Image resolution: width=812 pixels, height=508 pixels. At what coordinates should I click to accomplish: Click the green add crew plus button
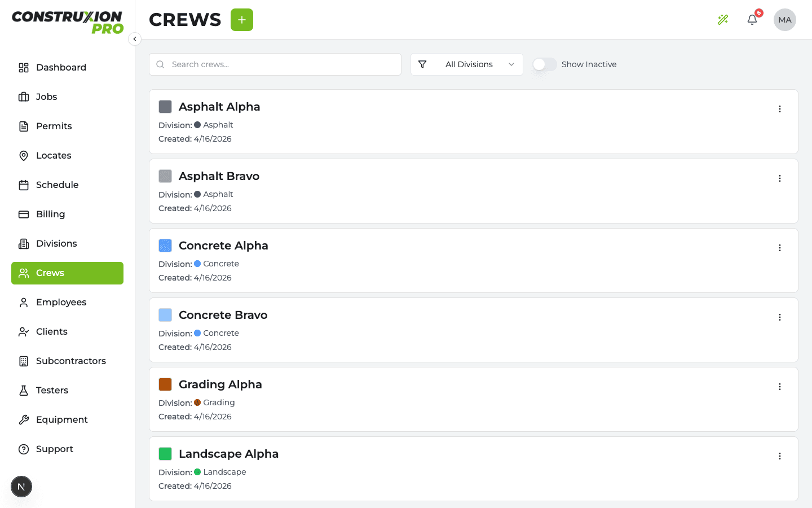242,20
